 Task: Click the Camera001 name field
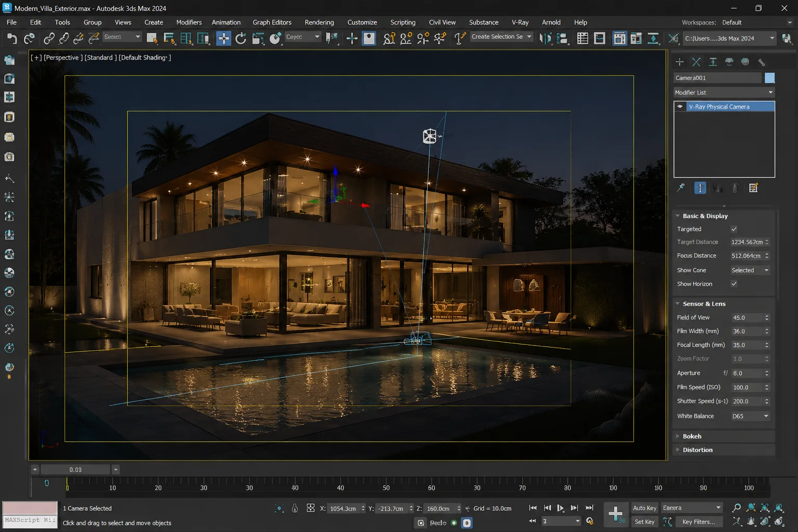[x=717, y=78]
